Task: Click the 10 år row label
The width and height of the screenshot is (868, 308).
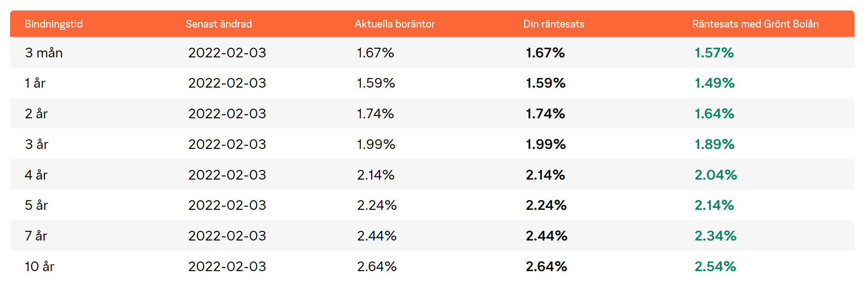Action: point(40,266)
